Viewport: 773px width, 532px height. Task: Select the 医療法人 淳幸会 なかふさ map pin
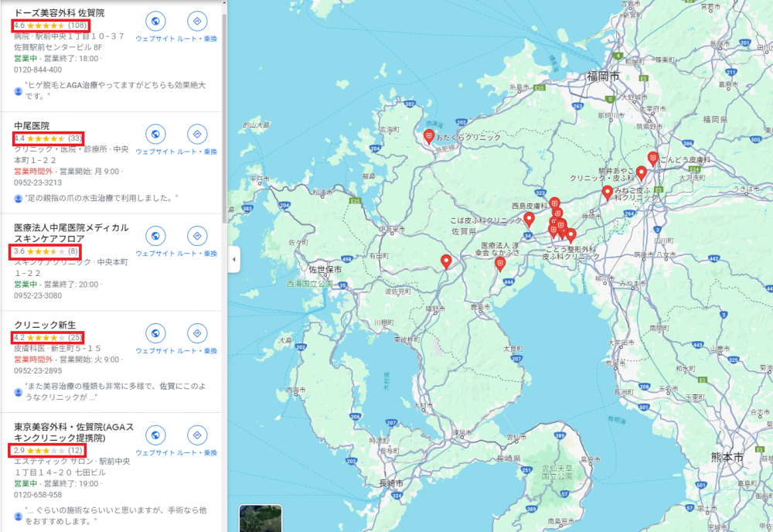pos(500,264)
